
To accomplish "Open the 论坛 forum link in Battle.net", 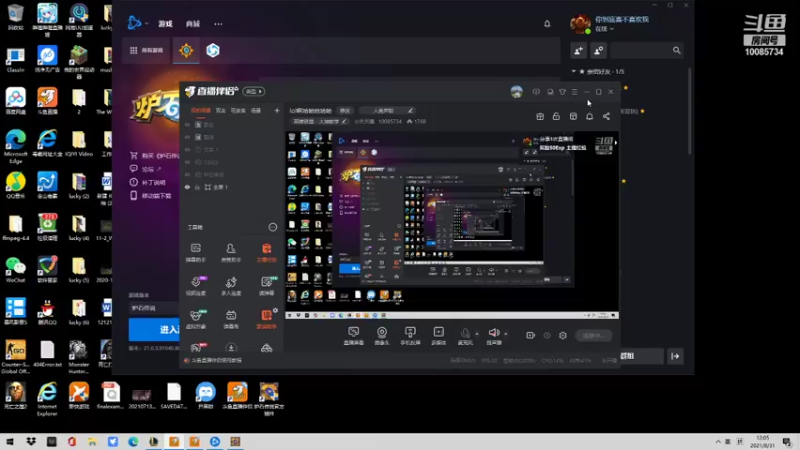I will pyautogui.click(x=147, y=169).
